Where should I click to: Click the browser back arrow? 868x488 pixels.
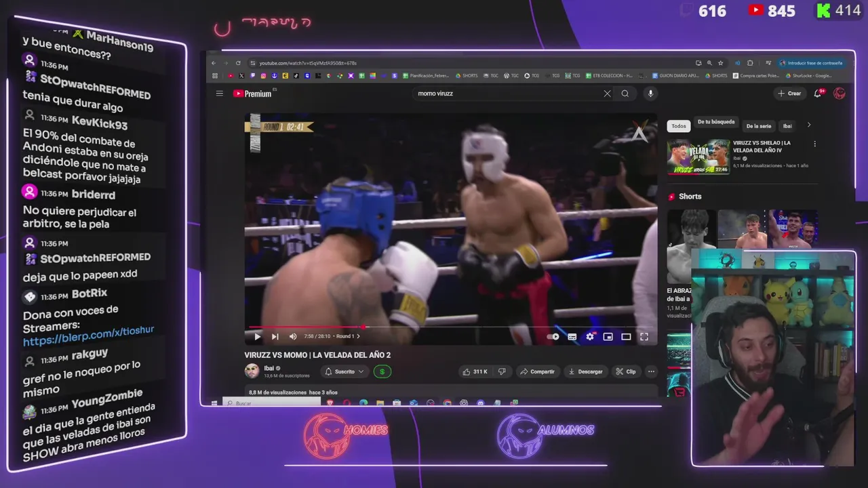[x=215, y=63]
